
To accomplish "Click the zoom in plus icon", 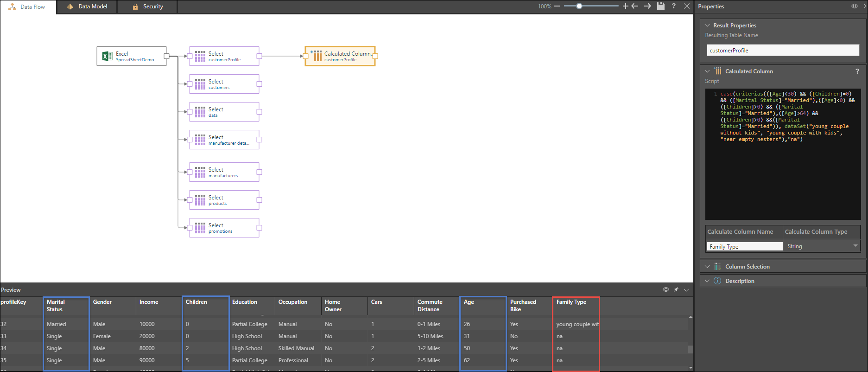I will [625, 6].
